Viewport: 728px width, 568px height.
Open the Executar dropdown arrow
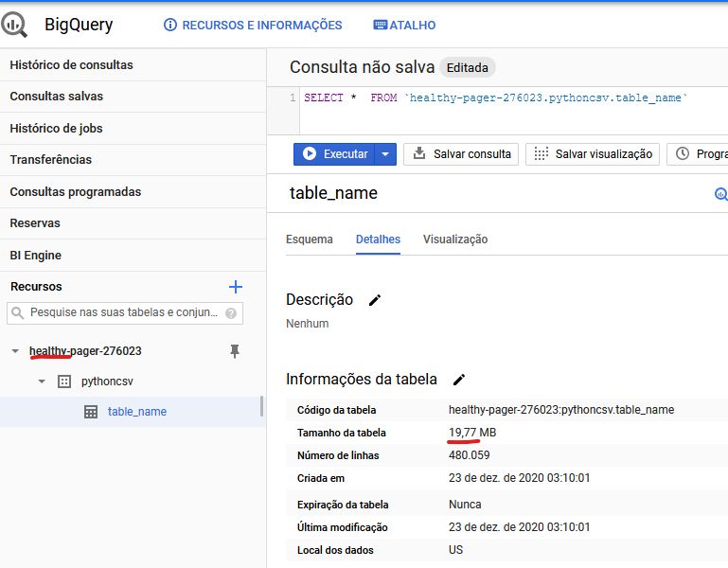click(x=385, y=154)
